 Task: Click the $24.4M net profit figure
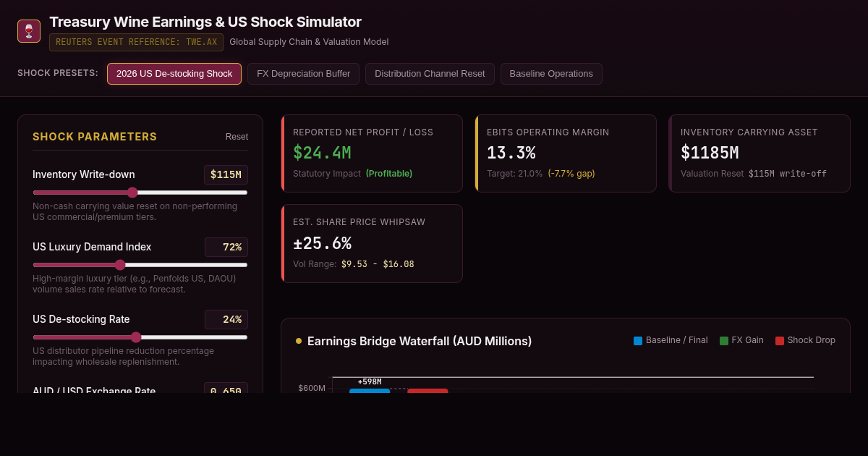(x=322, y=153)
